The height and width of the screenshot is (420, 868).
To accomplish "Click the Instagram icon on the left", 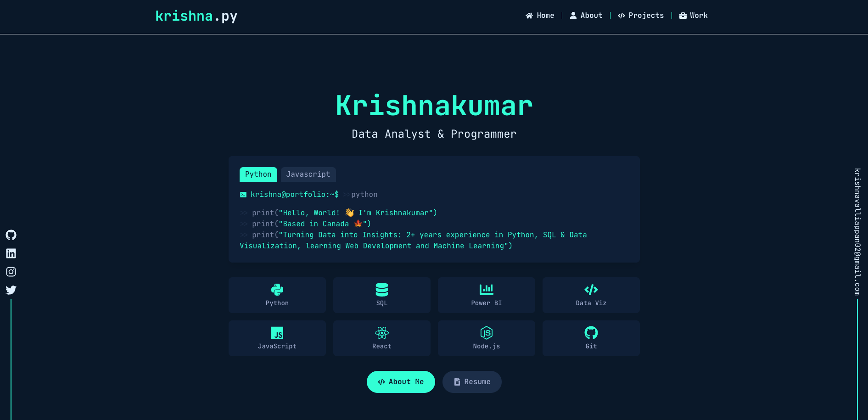I will (x=11, y=272).
